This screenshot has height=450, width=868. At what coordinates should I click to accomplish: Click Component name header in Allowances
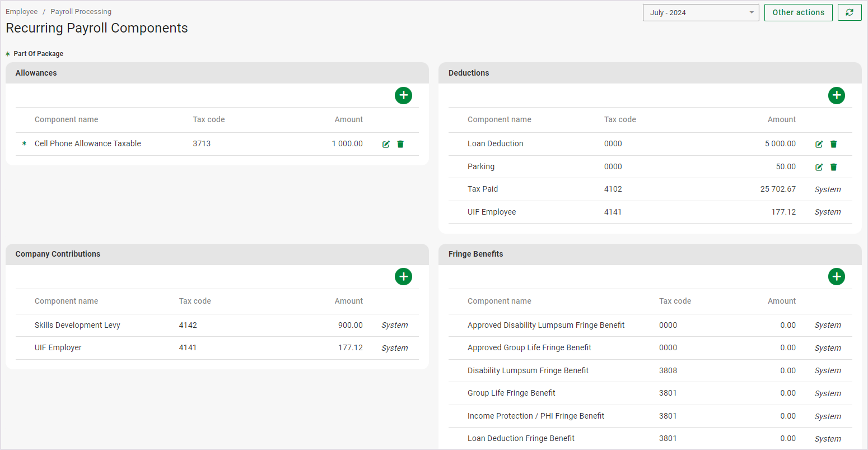pyautogui.click(x=66, y=119)
